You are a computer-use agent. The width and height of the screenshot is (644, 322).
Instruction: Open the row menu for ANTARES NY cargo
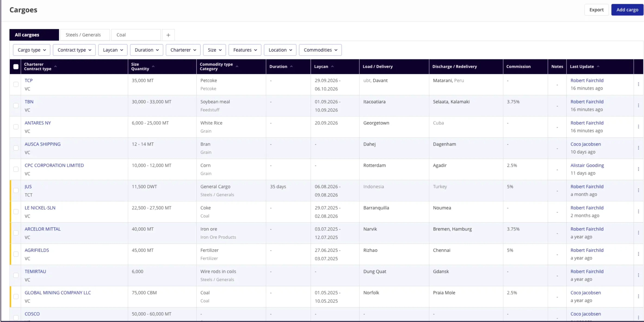638,127
